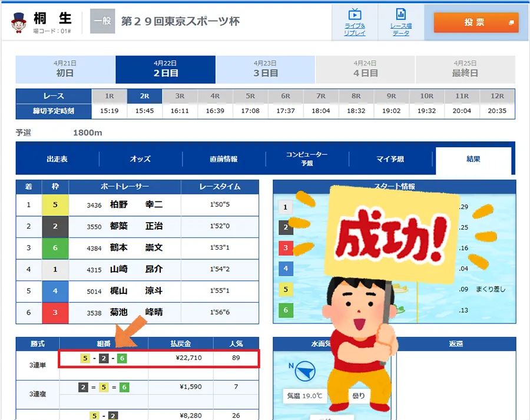This screenshot has width=530, height=420.
Task: Open the オッズ odds tab
Action: point(140,159)
